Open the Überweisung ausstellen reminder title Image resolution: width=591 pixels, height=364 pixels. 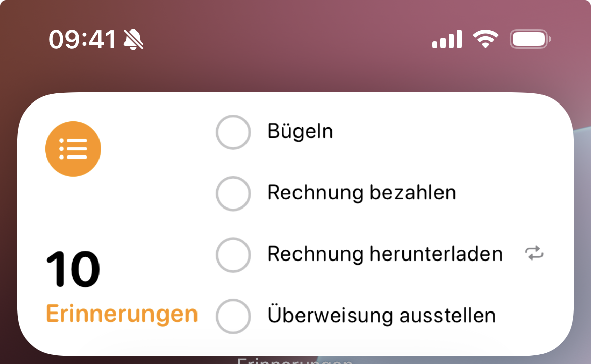(381, 316)
